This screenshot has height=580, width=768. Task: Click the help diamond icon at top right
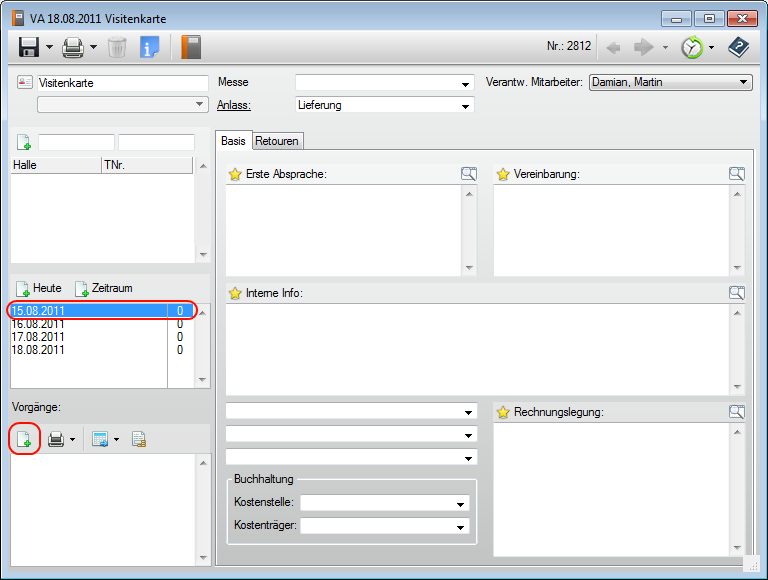[x=739, y=47]
